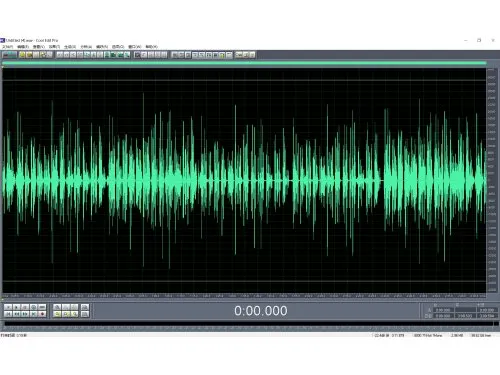Open the 帮助(H) Help menu
Image resolution: width=500 pixels, height=375 pixels.
(x=152, y=47)
